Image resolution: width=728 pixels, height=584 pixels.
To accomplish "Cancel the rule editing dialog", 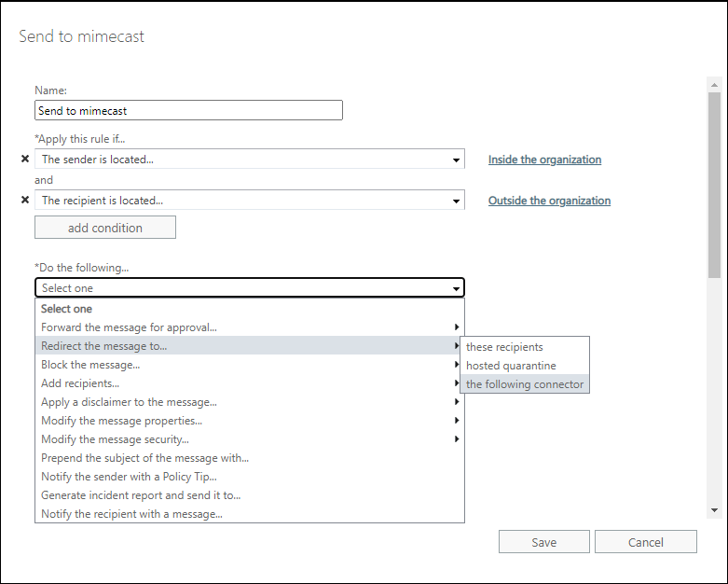I will click(x=645, y=542).
